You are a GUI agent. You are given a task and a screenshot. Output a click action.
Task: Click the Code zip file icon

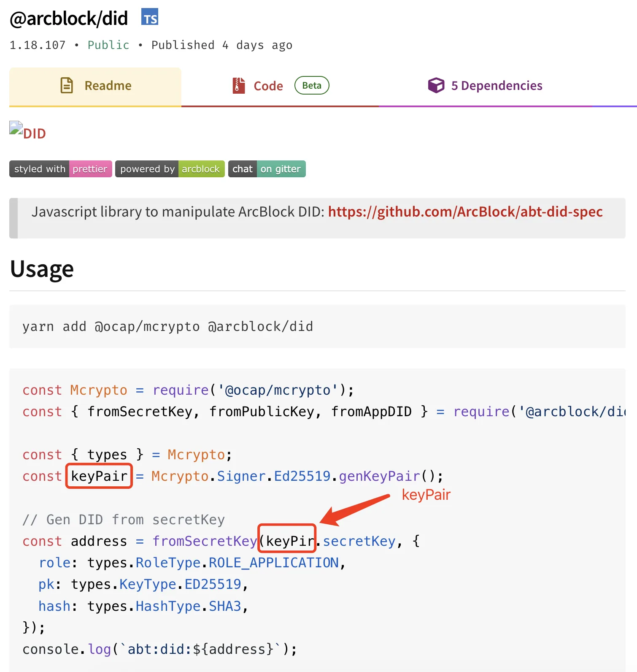[x=239, y=86]
